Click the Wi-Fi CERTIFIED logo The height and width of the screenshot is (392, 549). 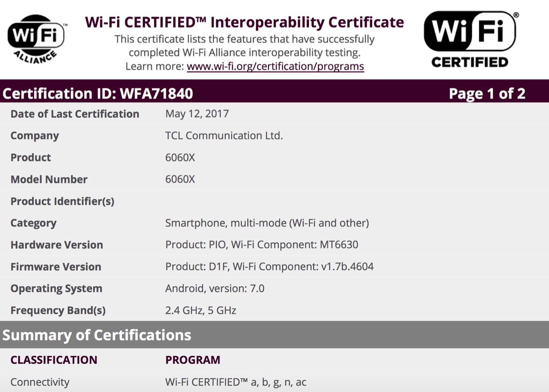471,39
